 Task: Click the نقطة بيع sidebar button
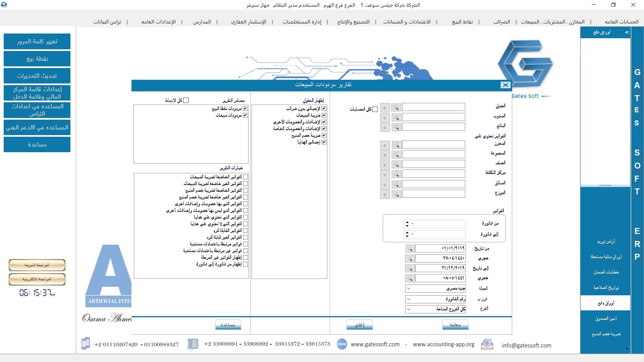click(x=37, y=59)
